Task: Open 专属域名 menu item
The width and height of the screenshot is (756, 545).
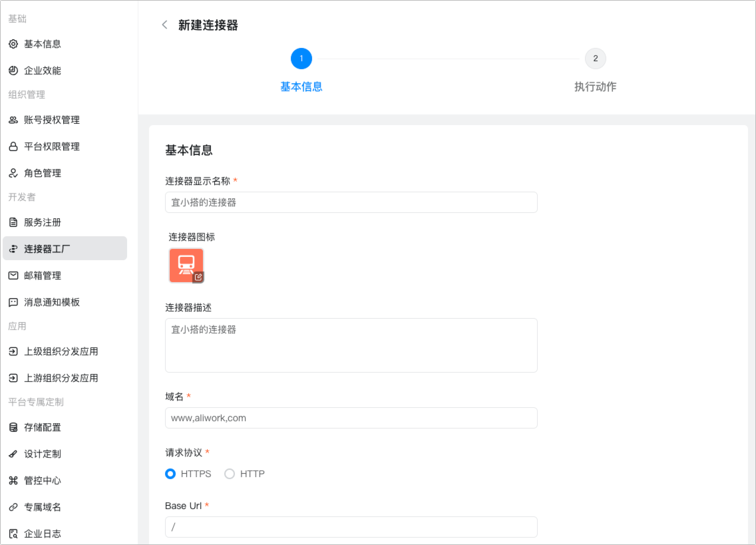Action: point(65,507)
